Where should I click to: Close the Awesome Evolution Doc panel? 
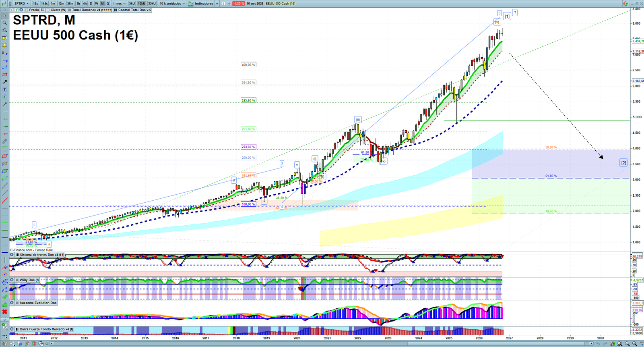12,303
